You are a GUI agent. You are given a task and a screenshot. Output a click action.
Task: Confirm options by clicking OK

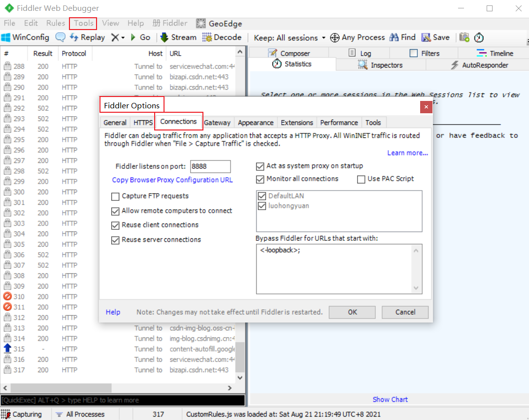coord(352,312)
